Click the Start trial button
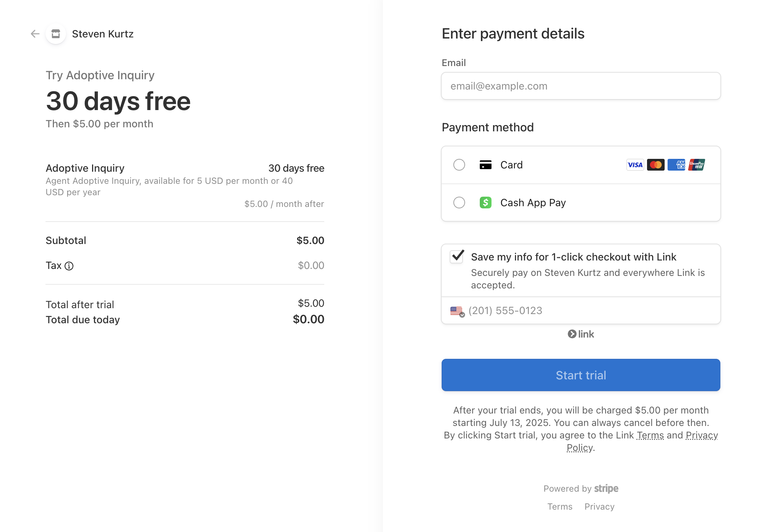 [x=581, y=375]
